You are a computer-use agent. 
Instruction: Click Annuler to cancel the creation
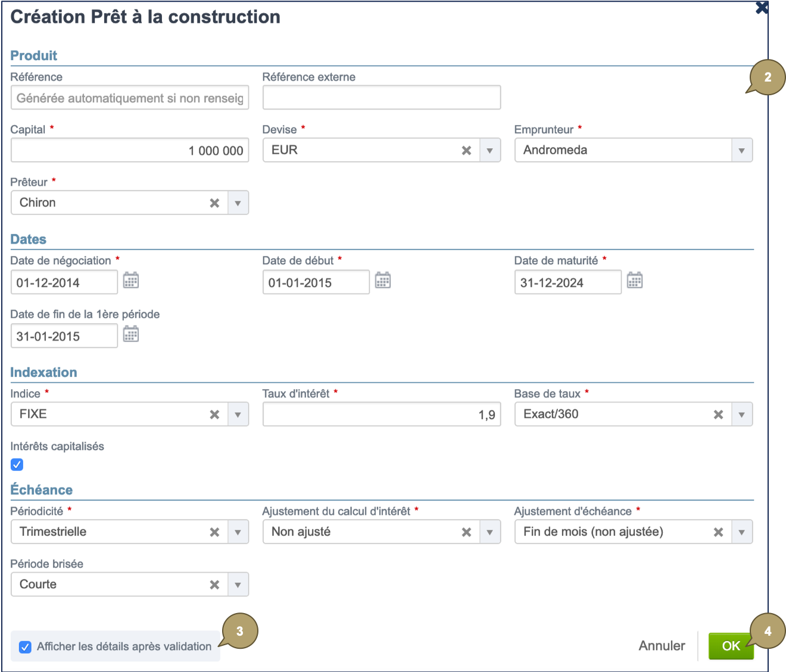tap(662, 646)
